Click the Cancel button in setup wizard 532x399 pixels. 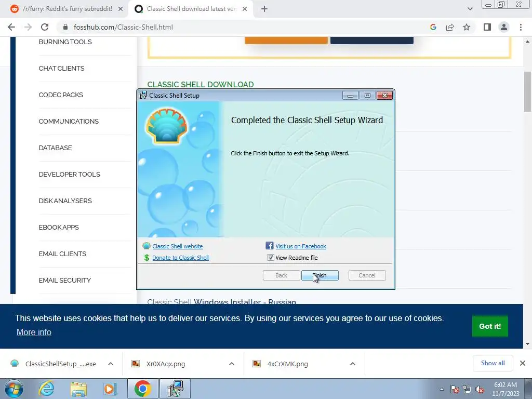tap(367, 275)
